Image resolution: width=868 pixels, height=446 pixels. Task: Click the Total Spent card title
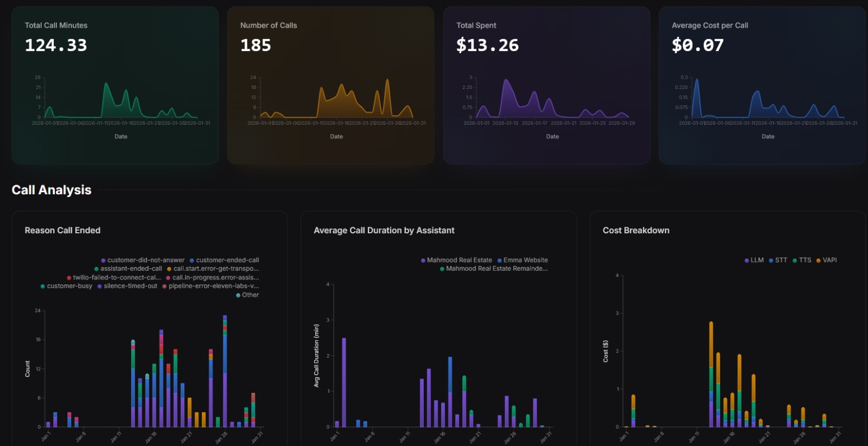(x=476, y=26)
